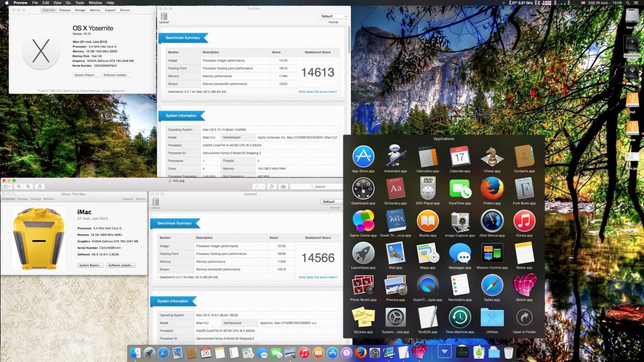The width and height of the screenshot is (644, 362).
Task: Open Font Book.app in the stack
Action: 524,188
